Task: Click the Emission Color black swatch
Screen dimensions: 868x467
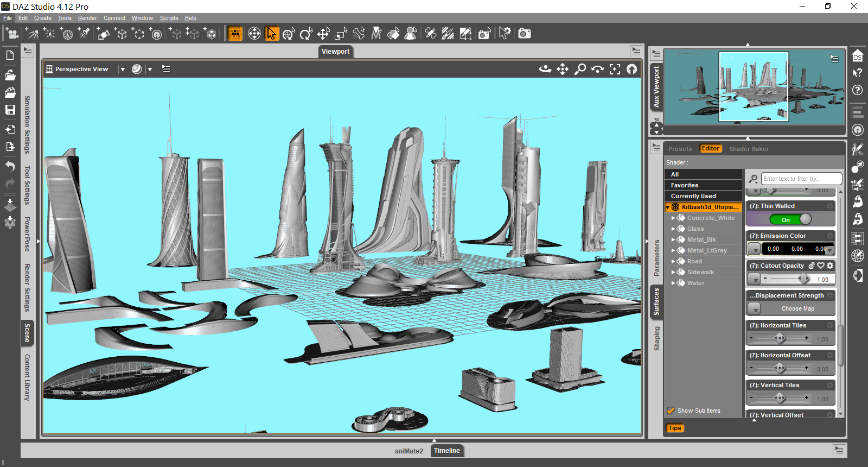Action: click(x=797, y=249)
